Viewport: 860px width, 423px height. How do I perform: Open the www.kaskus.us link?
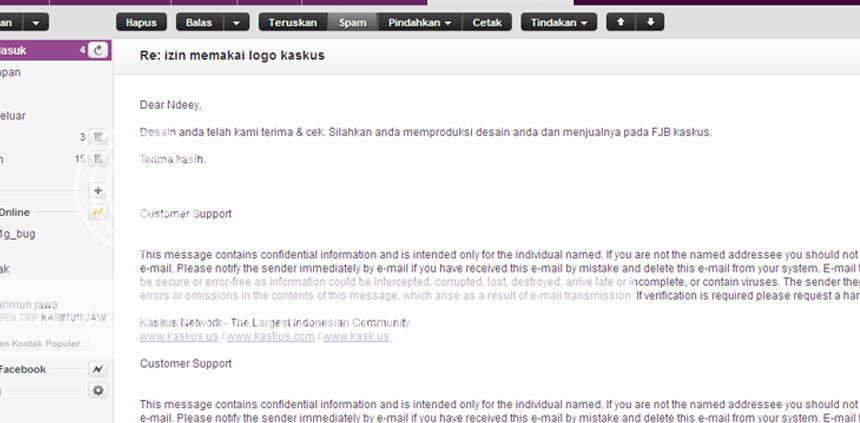coord(179,336)
